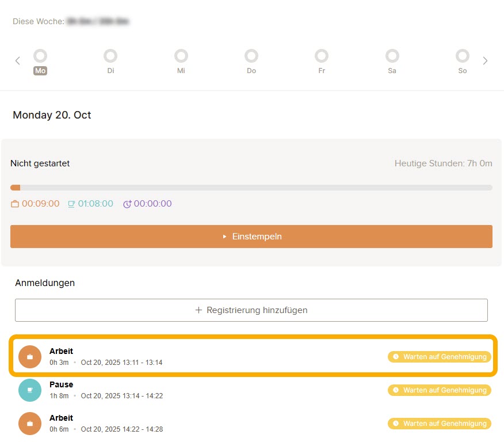This screenshot has height=442, width=504.
Task: Click 'Warten auf Genehmigung' badge on first Arbeit entry
Action: 440,357
